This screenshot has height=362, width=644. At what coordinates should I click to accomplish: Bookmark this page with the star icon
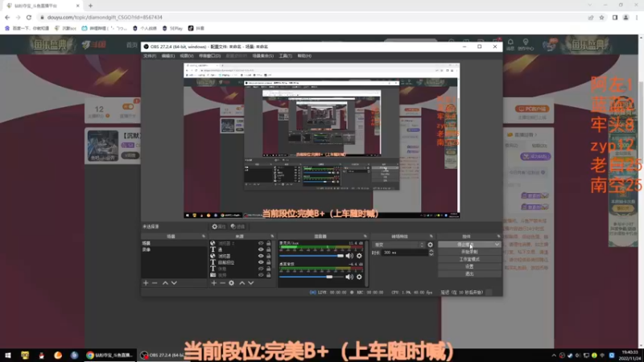tap(601, 17)
